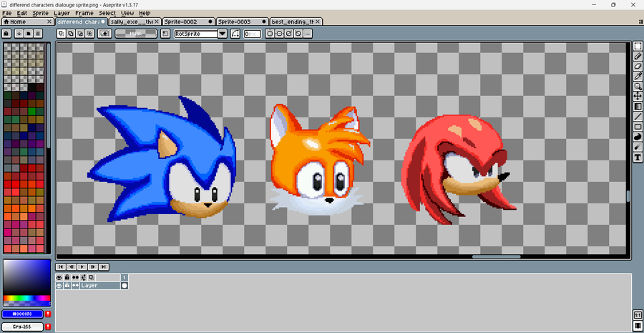Viewport: 644px width, 333px height.
Task: Select the Zoom magnifier tool
Action: pos(638,87)
